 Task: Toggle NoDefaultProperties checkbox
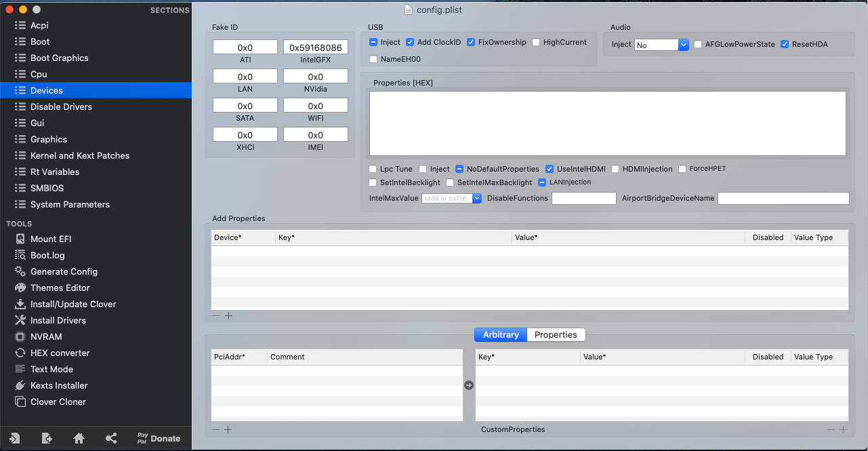click(459, 169)
